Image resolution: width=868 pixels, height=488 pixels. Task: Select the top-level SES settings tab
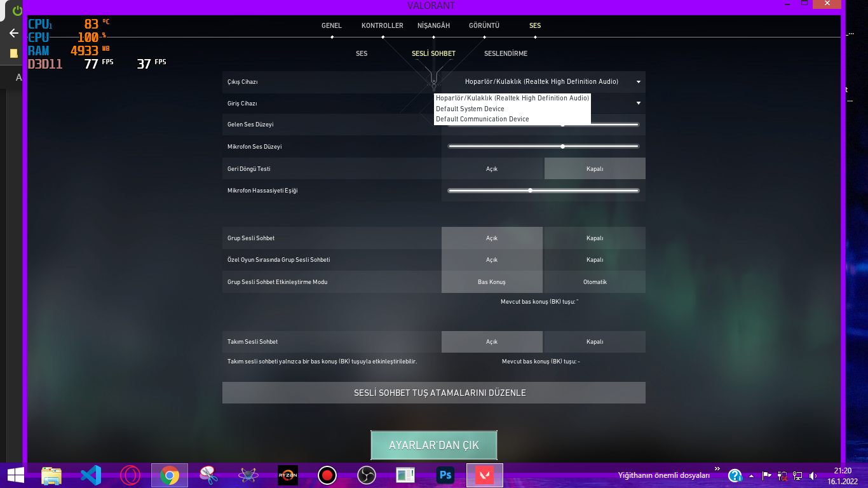point(535,26)
